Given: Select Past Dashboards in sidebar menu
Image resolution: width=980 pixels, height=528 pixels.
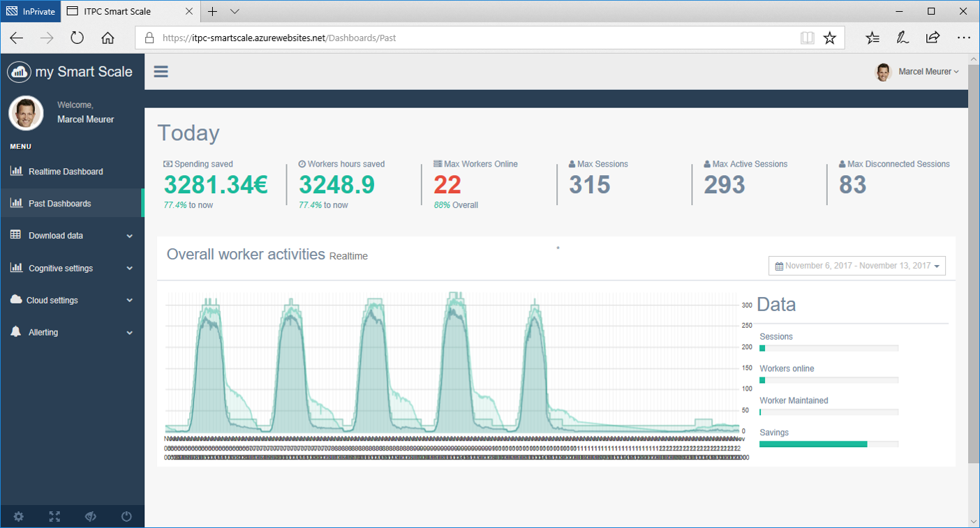Looking at the screenshot, I should click(60, 204).
